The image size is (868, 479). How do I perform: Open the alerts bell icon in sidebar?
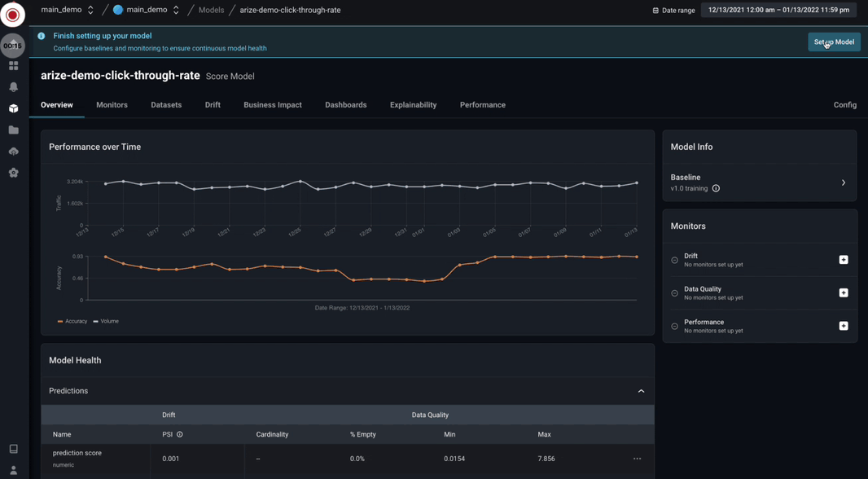tap(13, 87)
